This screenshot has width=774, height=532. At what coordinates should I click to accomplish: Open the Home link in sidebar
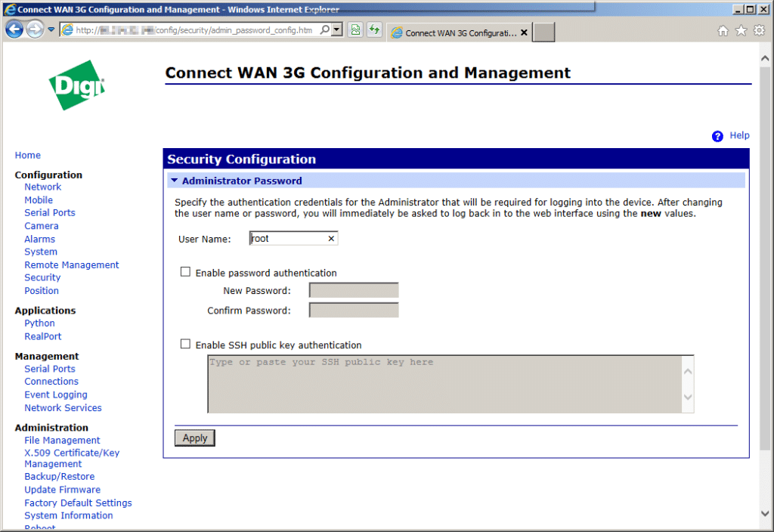pos(28,155)
